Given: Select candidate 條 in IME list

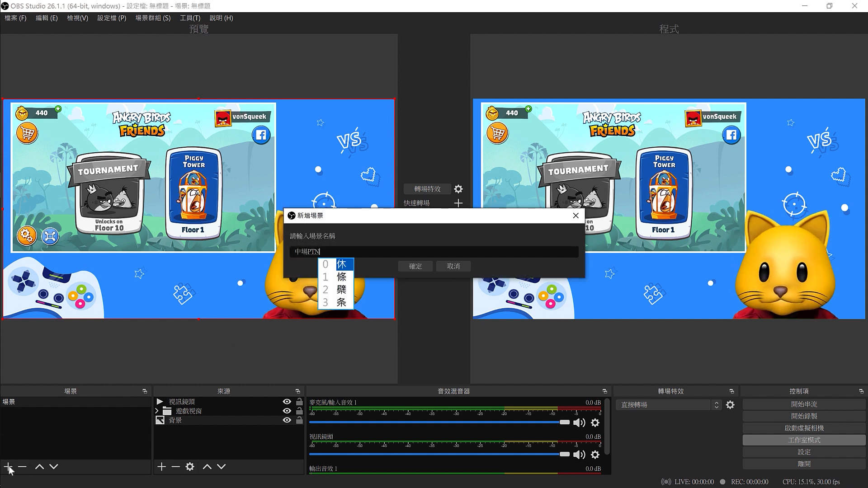Looking at the screenshot, I should pyautogui.click(x=341, y=277).
